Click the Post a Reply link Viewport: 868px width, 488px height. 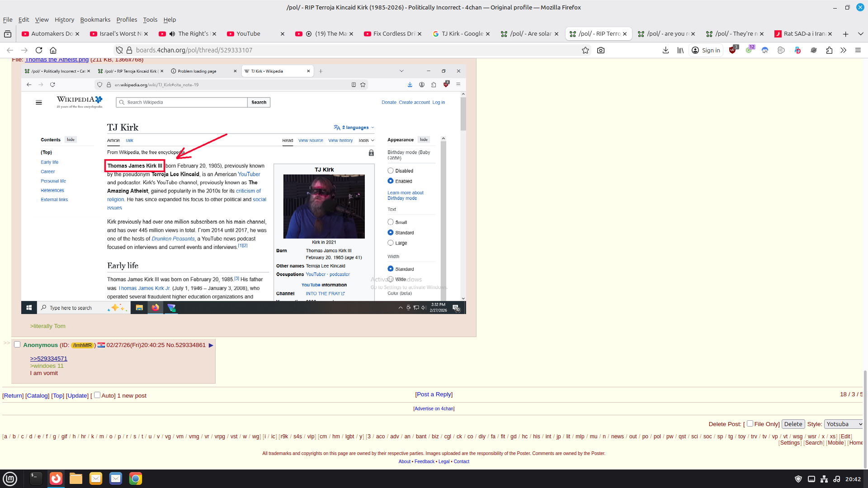click(x=434, y=394)
